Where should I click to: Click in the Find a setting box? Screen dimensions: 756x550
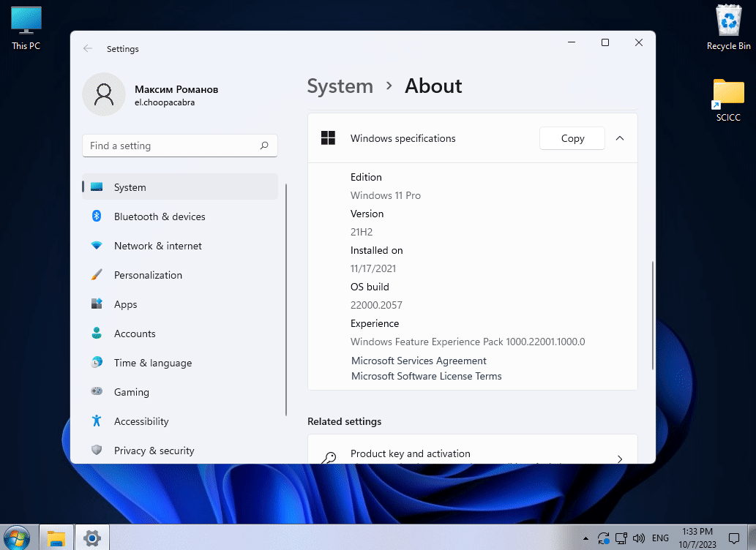point(180,146)
